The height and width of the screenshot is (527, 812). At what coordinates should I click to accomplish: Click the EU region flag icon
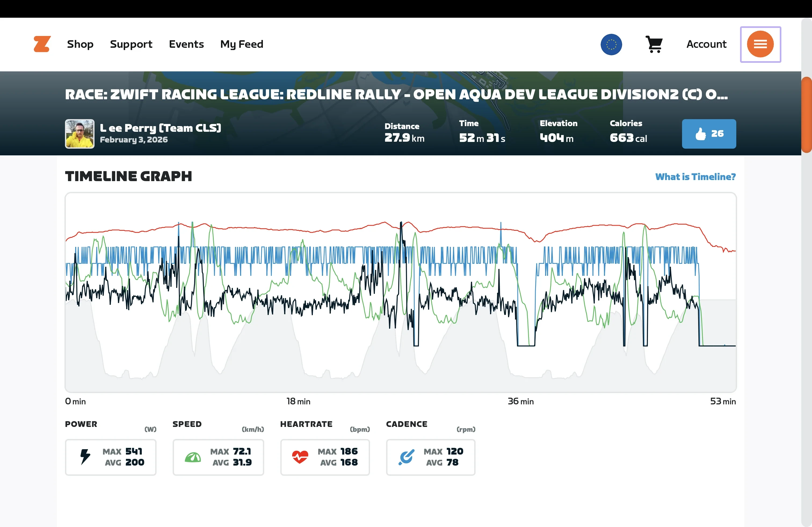click(611, 44)
